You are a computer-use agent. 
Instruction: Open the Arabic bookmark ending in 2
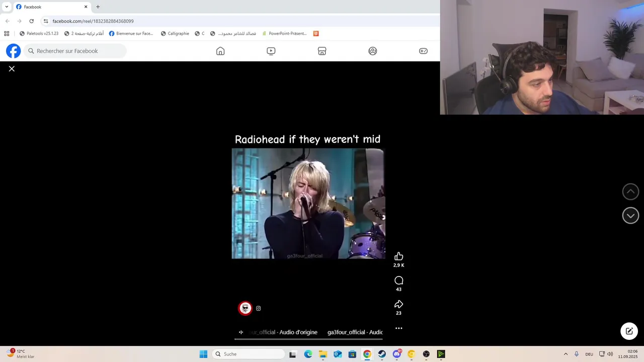pos(84,34)
